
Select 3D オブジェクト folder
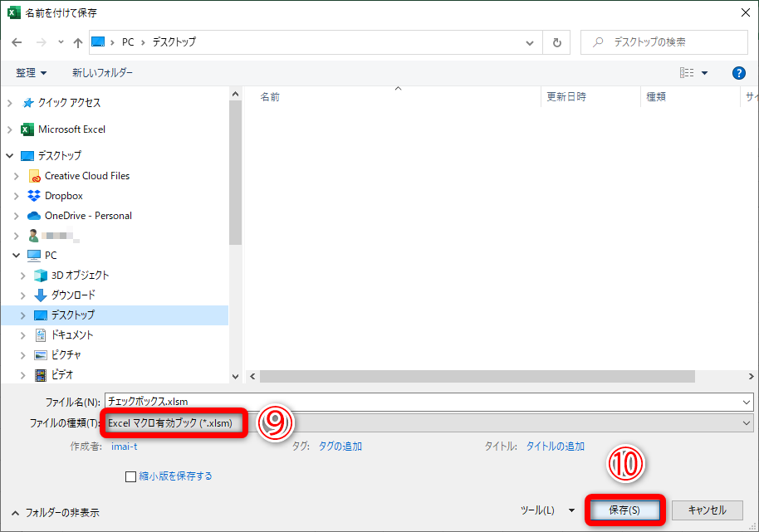point(81,276)
